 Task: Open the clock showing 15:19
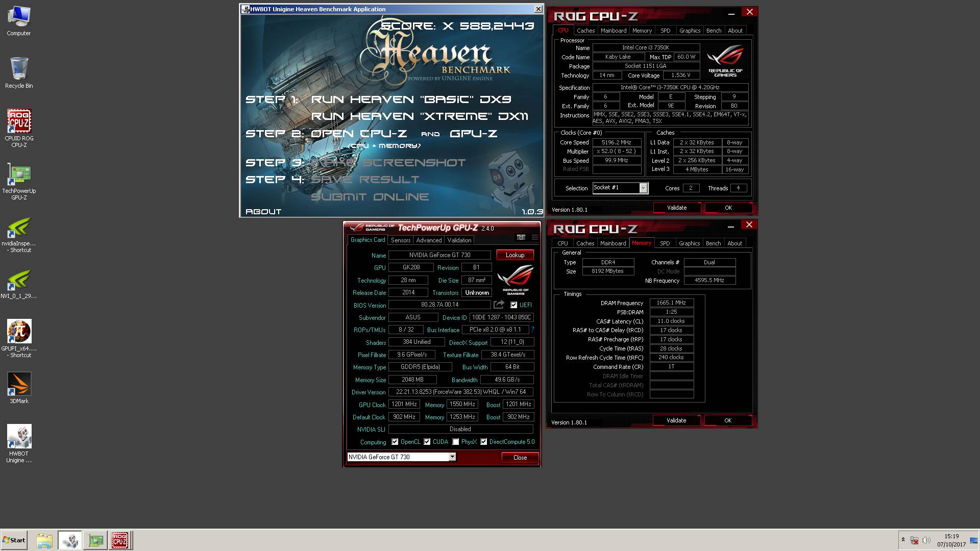point(951,540)
